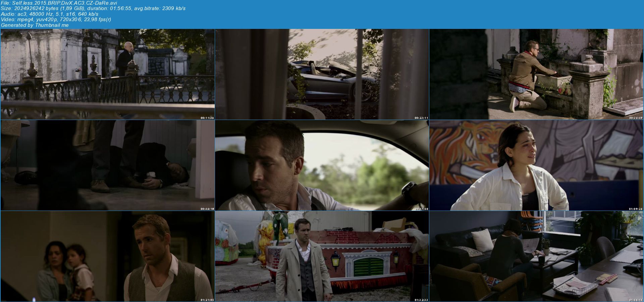644x302 pixels.
Task: Click thumbnail of woman by tiger mural
Action: click(x=536, y=165)
